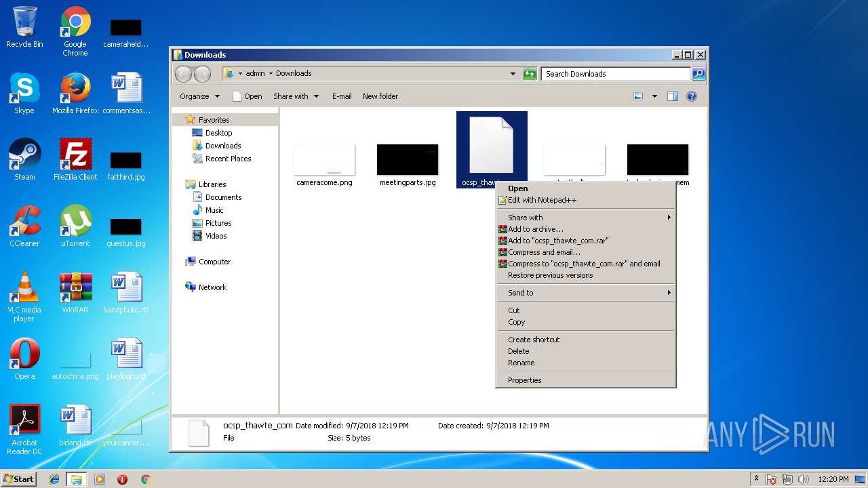The width and height of the screenshot is (868, 488).
Task: Select the handphoto.rtf desktop file
Action: coord(126,293)
